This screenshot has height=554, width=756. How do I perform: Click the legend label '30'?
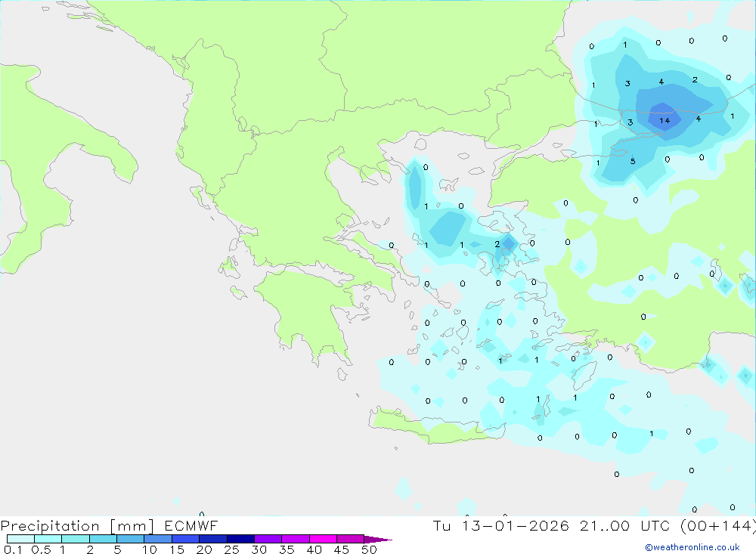259,549
